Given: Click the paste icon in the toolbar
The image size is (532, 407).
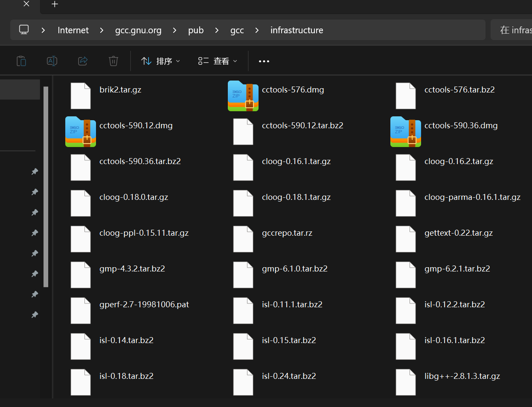Looking at the screenshot, I should coord(21,61).
